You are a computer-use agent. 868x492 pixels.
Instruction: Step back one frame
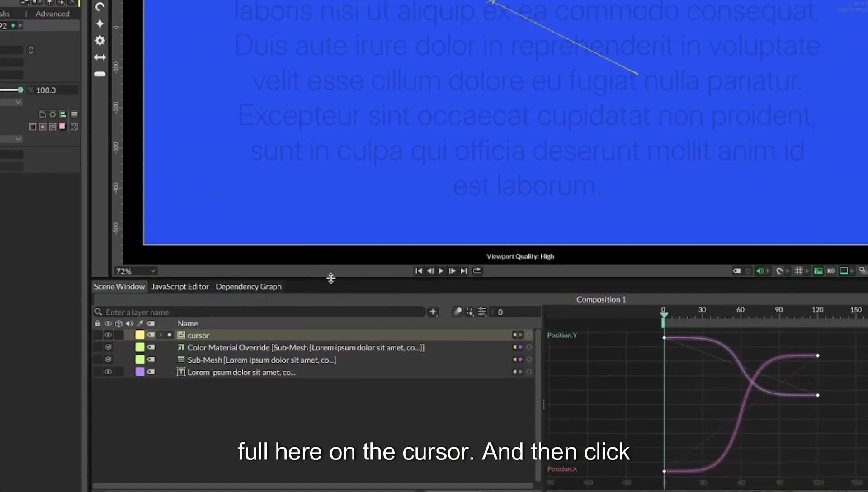pyautogui.click(x=430, y=271)
